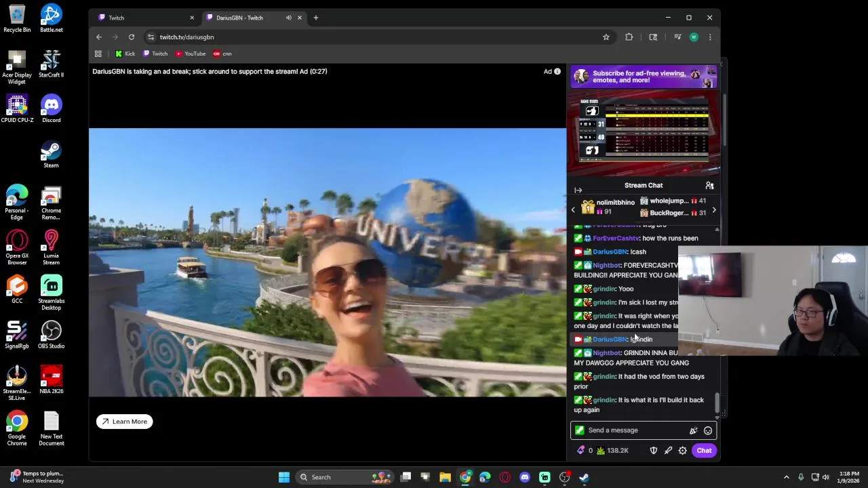Screen dimensions: 868x488
Task: Open the cnn bookmark
Action: click(x=222, y=54)
